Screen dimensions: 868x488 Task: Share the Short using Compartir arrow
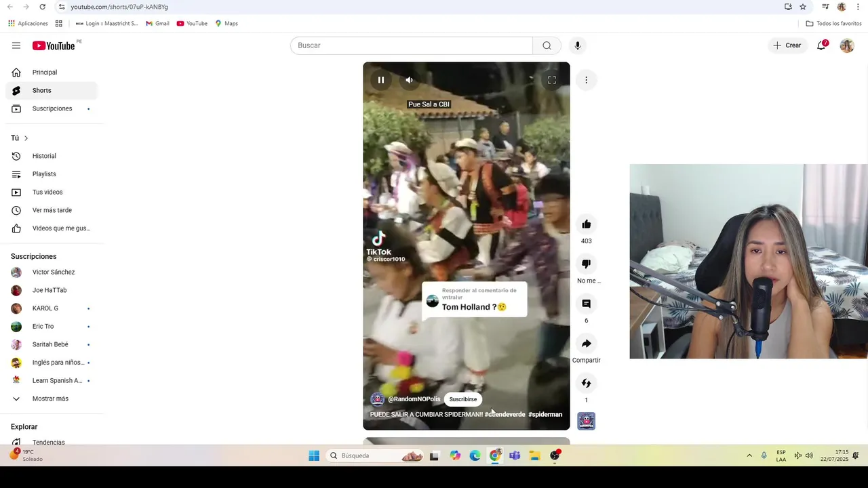pos(587,344)
